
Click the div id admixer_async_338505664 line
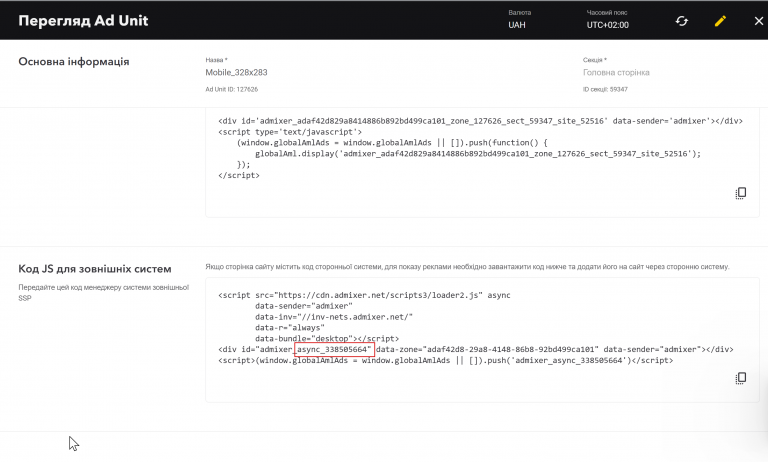pos(476,349)
